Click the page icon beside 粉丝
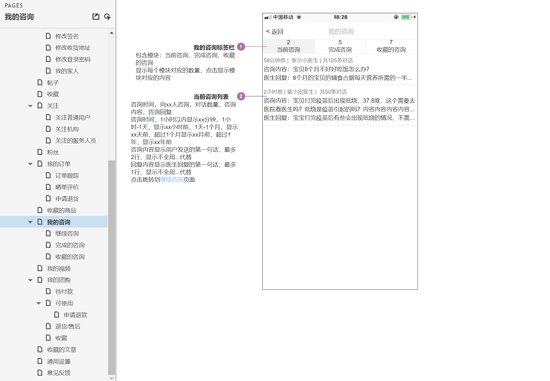 (40, 152)
